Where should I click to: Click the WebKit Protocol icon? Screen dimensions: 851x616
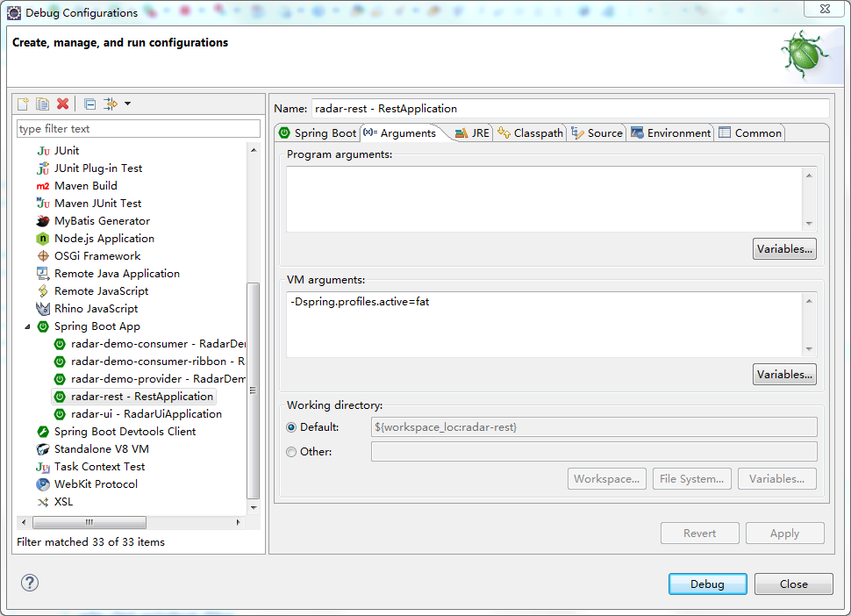pos(43,484)
